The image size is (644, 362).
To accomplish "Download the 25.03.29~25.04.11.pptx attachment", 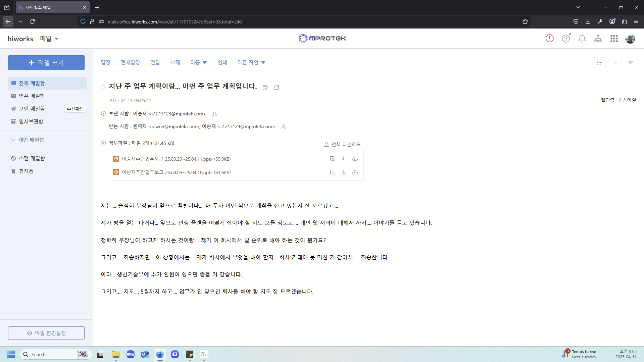I will pyautogui.click(x=344, y=159).
